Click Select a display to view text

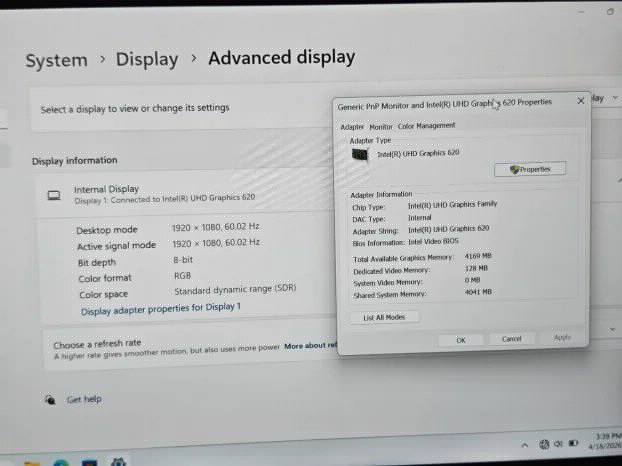point(135,108)
